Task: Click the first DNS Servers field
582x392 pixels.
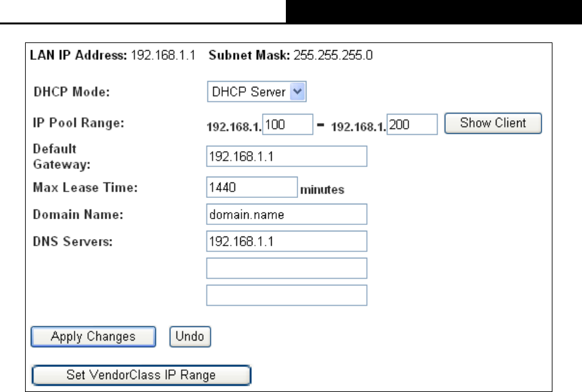Action: click(287, 241)
